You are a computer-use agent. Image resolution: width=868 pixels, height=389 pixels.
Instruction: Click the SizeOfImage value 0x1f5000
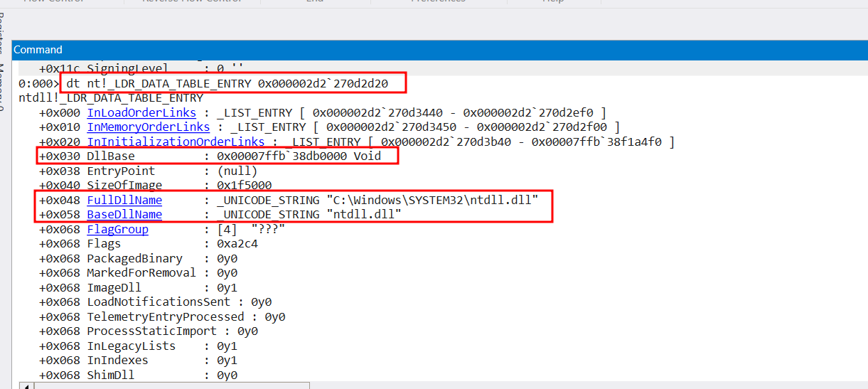(x=244, y=185)
